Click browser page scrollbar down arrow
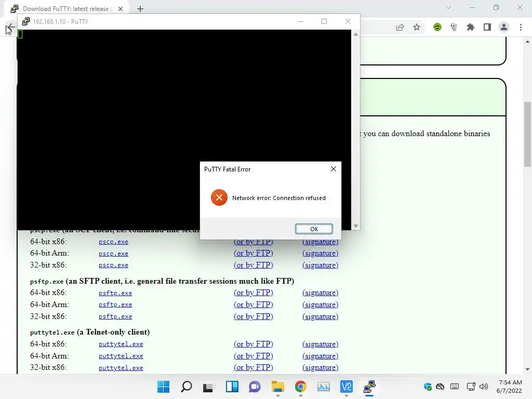Screen dimensions: 532x399 click(527, 369)
